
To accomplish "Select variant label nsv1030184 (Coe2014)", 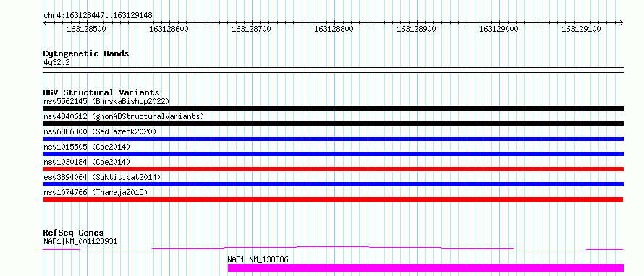I will tap(87, 162).
